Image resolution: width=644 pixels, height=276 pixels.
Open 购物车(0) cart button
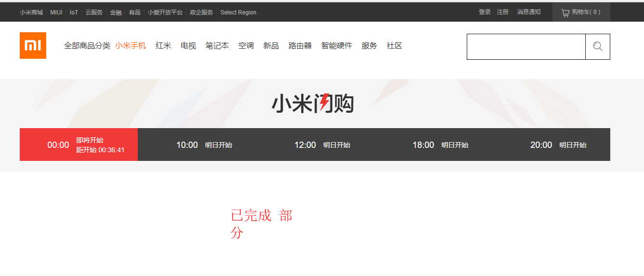pyautogui.click(x=581, y=12)
